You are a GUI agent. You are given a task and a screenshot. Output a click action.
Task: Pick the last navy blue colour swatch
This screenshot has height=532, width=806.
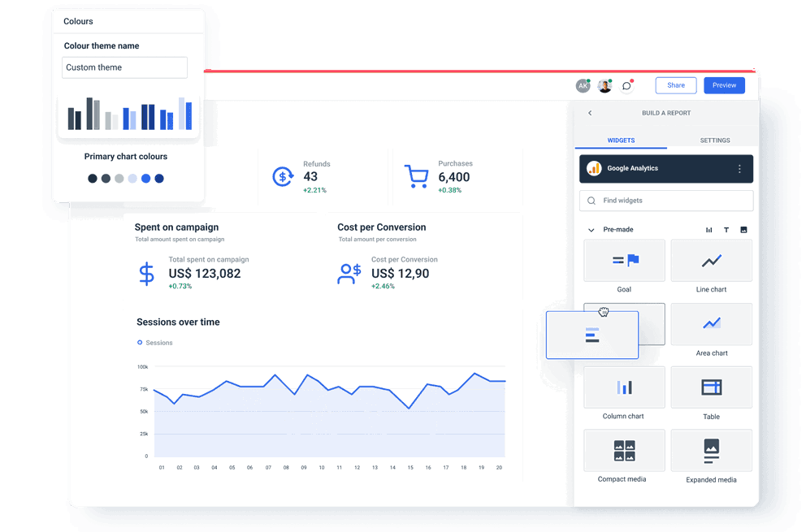pyautogui.click(x=159, y=179)
